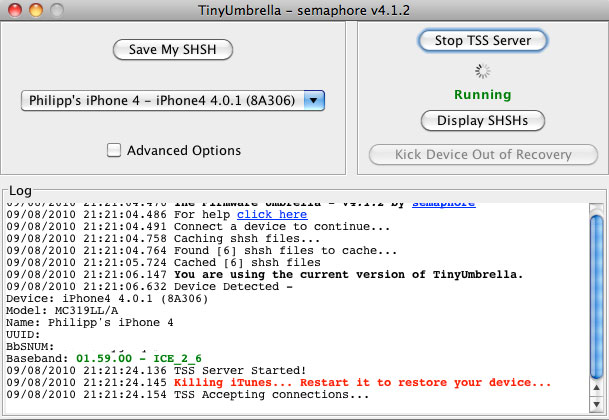Viewport: 609px width, 420px height.
Task: Click the Save My SHSH button
Action: [x=173, y=49]
